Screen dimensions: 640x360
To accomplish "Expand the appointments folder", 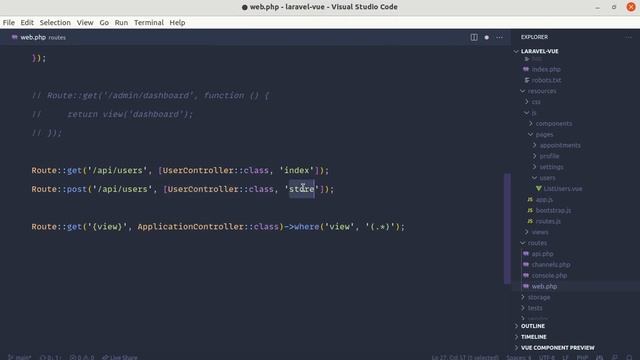I will tap(535, 145).
